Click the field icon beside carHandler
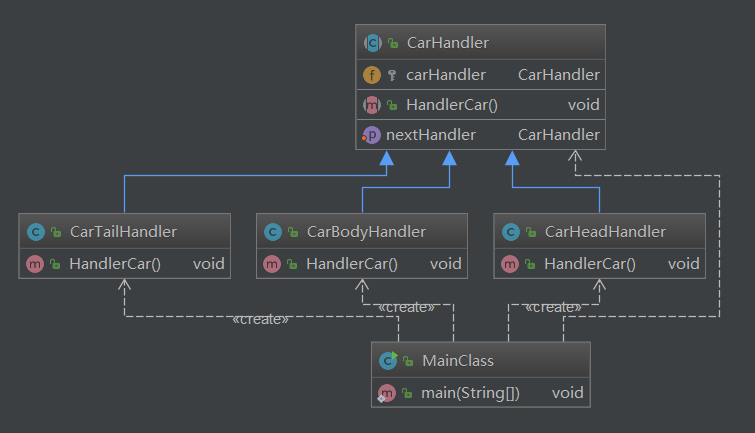The image size is (755, 433). tap(372, 75)
